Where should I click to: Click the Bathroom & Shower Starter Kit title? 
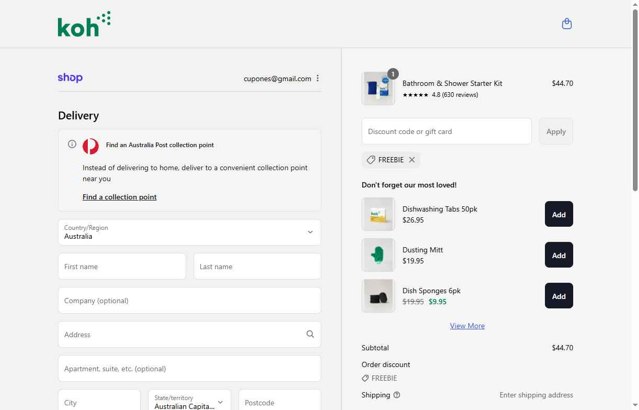point(452,83)
